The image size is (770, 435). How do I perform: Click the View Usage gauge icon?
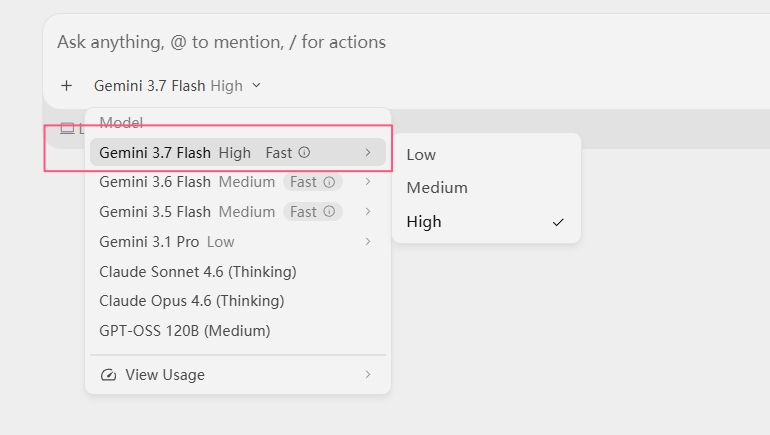[x=108, y=375]
